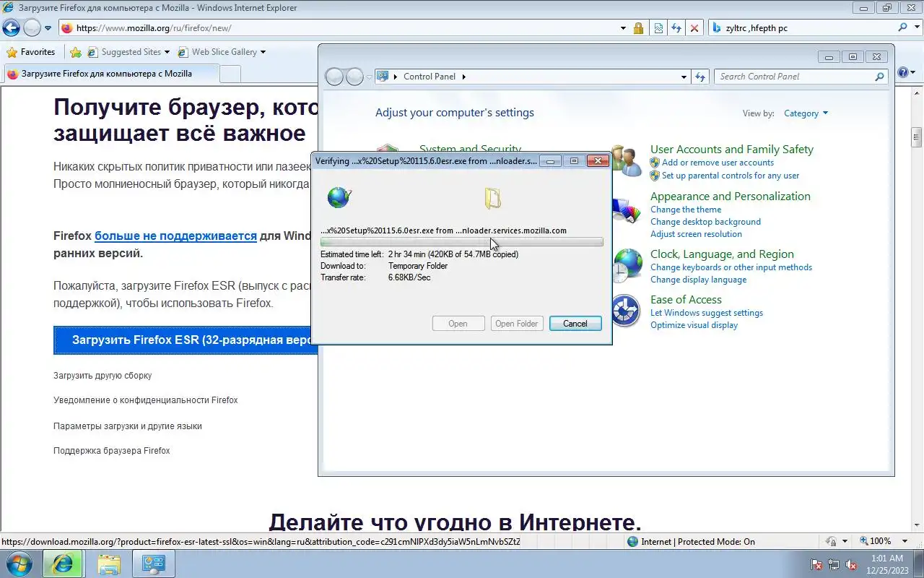
Task: Open Web Slice Gallery in Favorites bar
Action: coord(222,52)
